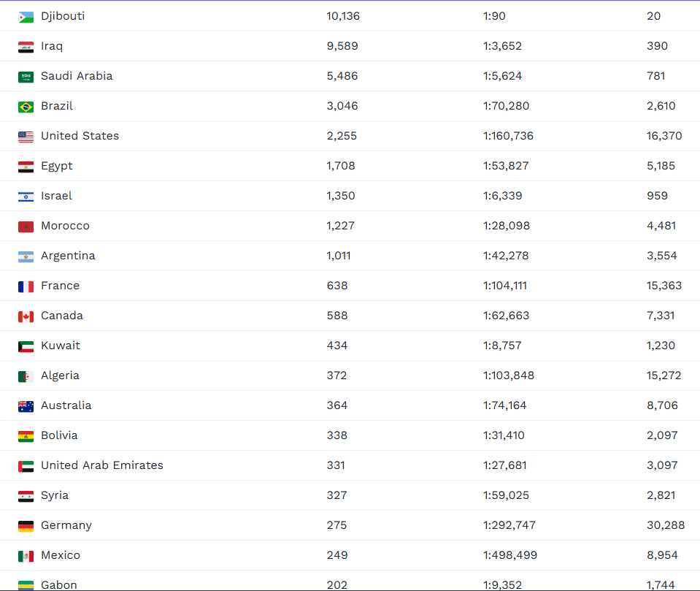Select Bolivia's frequency 1:31,410 cell

click(x=504, y=435)
